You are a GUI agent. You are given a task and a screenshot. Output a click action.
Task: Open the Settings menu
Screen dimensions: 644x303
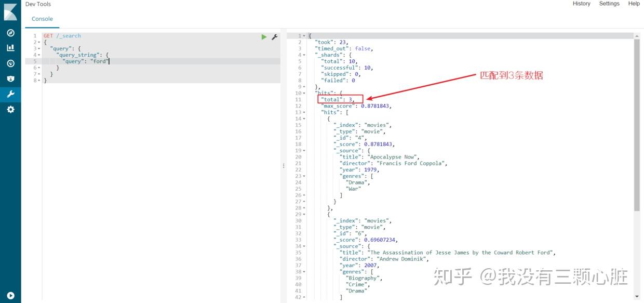coord(609,4)
